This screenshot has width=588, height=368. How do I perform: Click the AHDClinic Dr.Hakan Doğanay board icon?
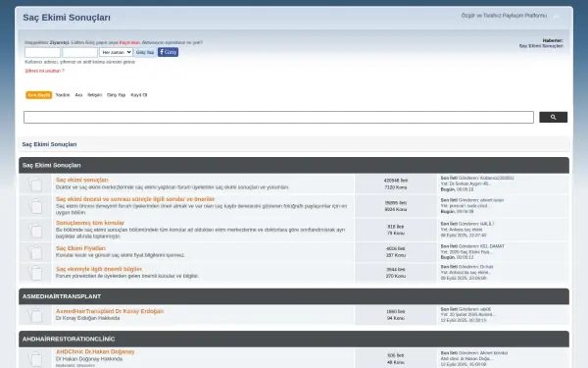[35, 358]
